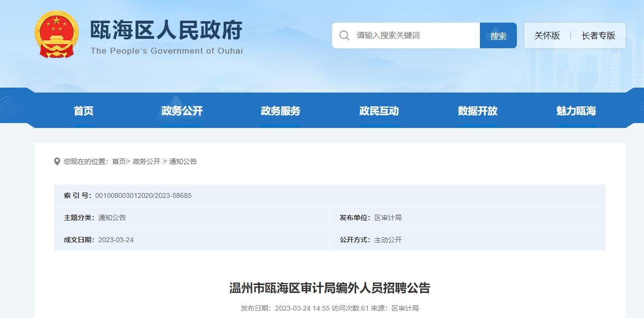The width and height of the screenshot is (644, 318).
Task: Open the 政务公开 navigation tab
Action: coord(182,111)
